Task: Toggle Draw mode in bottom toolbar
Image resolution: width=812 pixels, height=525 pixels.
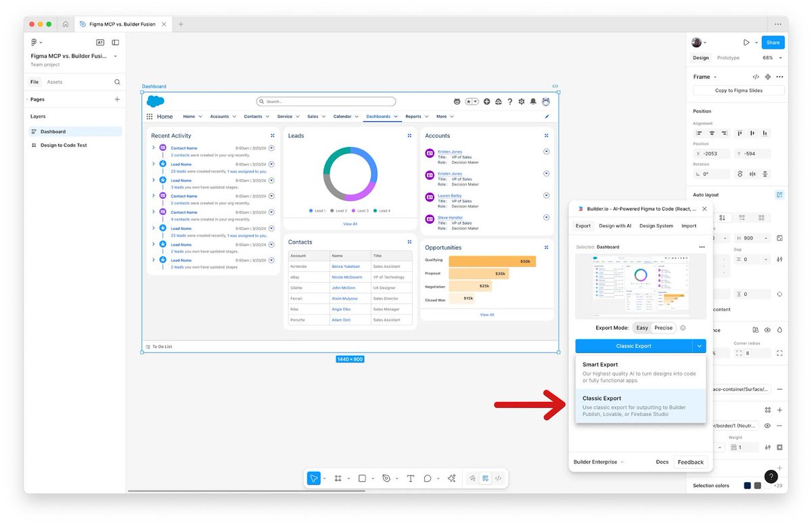Action: [x=472, y=478]
